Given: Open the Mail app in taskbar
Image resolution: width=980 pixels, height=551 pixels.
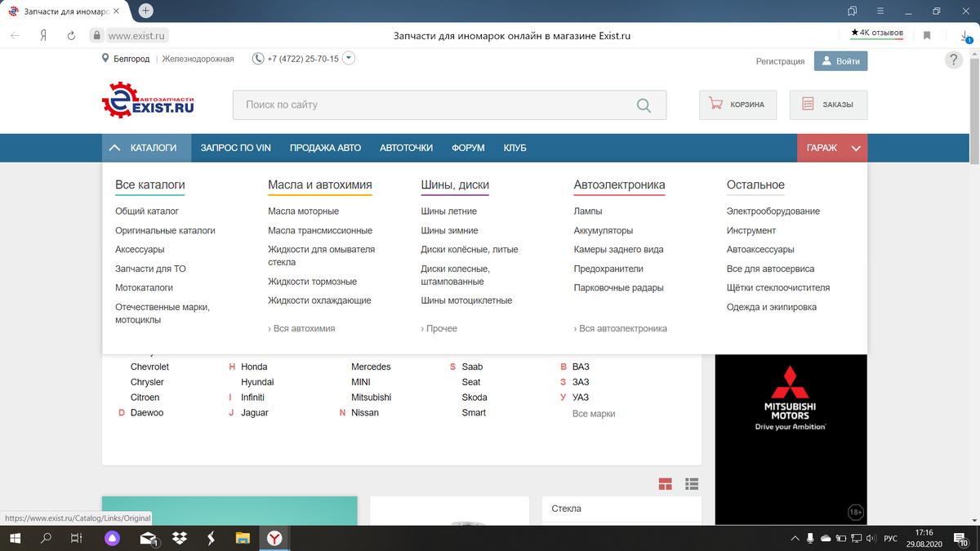Looking at the screenshot, I should coord(149,538).
